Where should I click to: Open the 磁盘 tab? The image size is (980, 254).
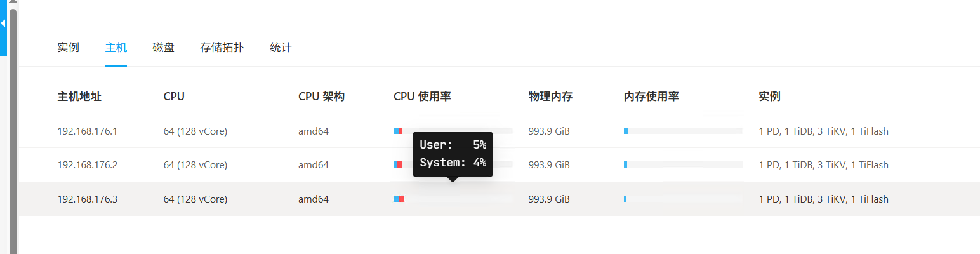click(163, 48)
